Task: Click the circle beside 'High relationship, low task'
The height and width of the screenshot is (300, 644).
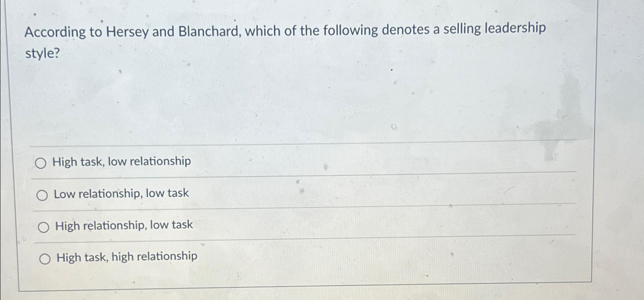Action: pyautogui.click(x=44, y=226)
